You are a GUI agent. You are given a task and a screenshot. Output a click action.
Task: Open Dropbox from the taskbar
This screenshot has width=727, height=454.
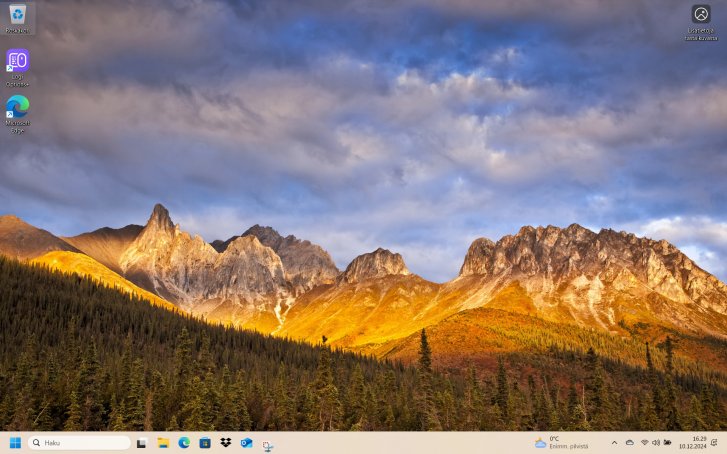[226, 442]
